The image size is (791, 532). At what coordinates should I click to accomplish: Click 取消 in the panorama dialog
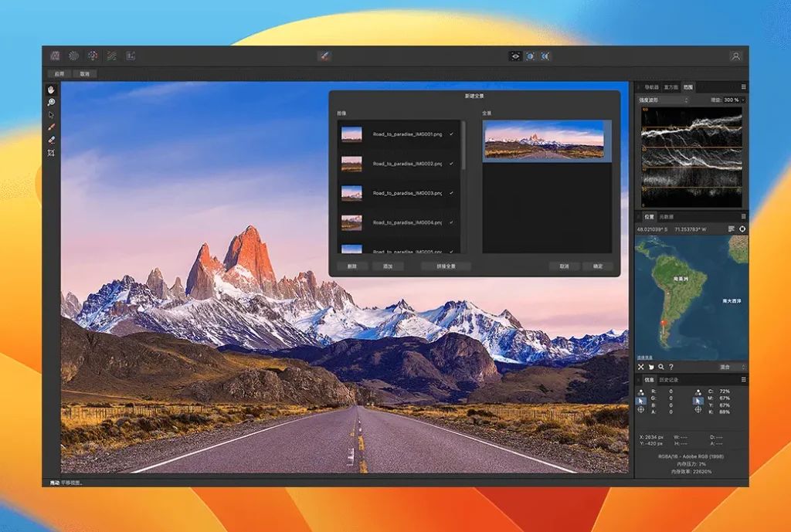pyautogui.click(x=565, y=266)
